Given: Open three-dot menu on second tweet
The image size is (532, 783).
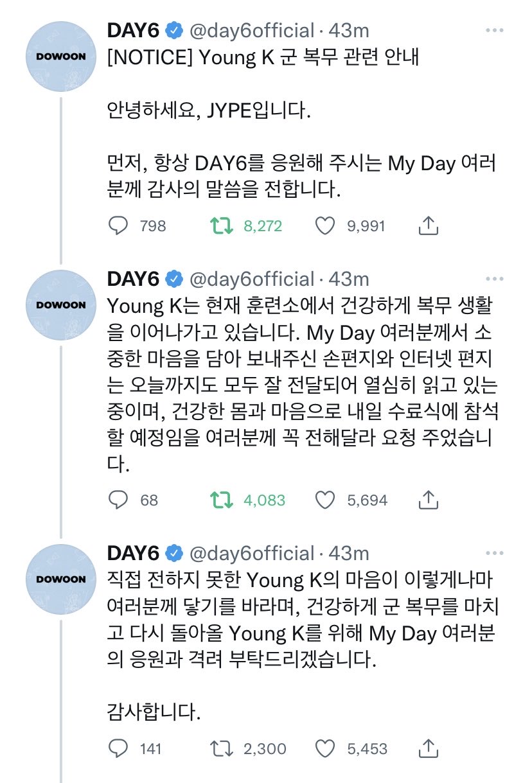Looking at the screenshot, I should (495, 279).
